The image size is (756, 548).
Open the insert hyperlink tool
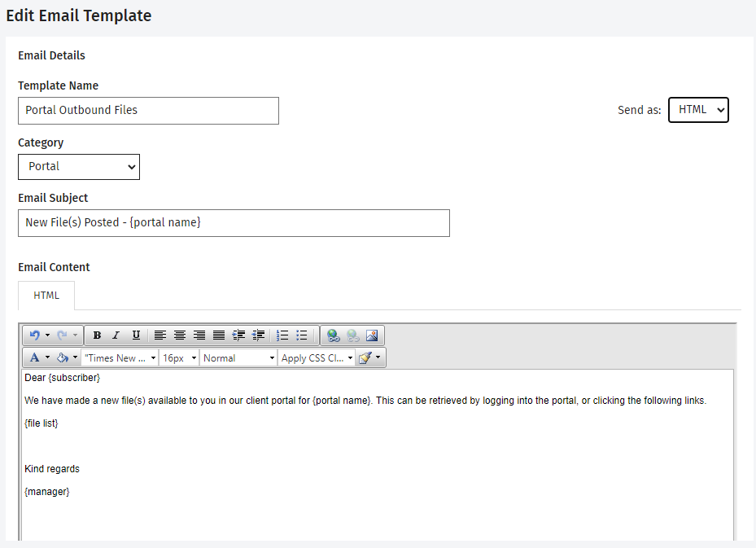pos(333,335)
